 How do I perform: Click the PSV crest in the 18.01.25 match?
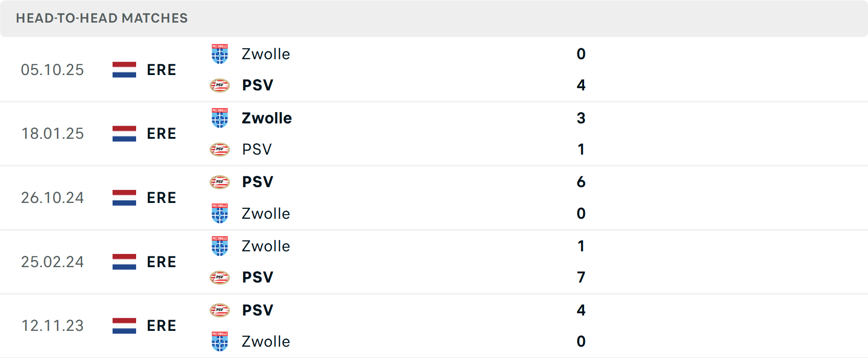[x=220, y=149]
